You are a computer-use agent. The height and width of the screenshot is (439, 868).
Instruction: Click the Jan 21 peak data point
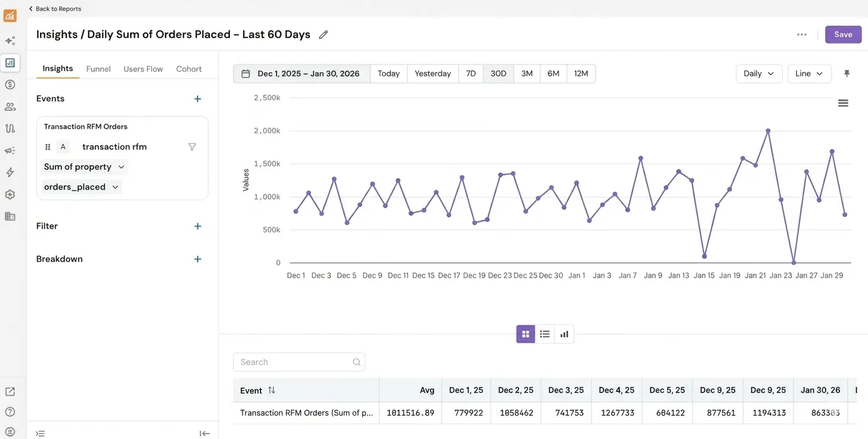coord(768,131)
